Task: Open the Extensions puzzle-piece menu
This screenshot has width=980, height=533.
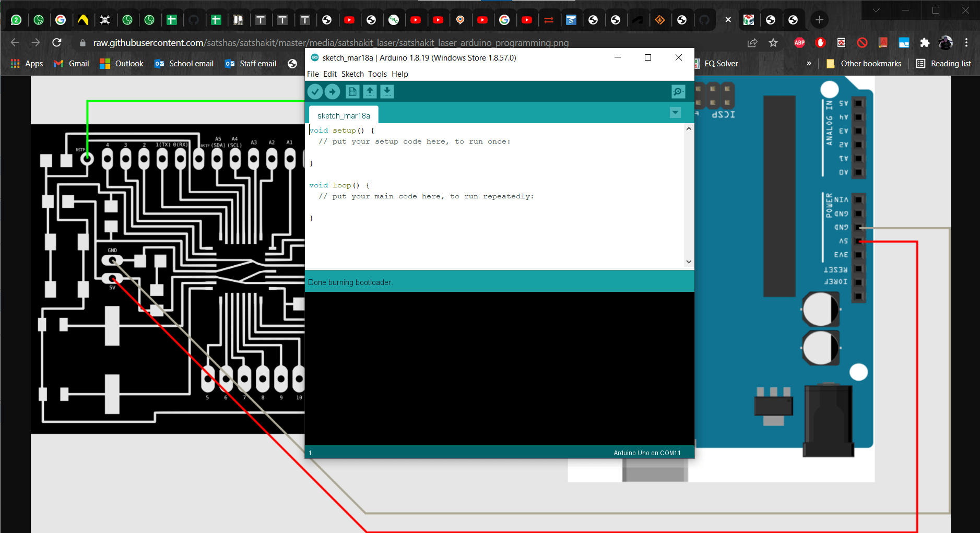Action: 925,43
